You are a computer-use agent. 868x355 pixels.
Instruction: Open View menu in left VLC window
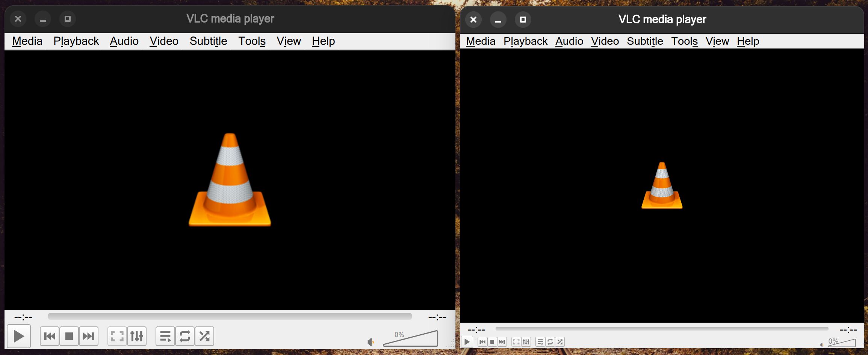point(289,41)
